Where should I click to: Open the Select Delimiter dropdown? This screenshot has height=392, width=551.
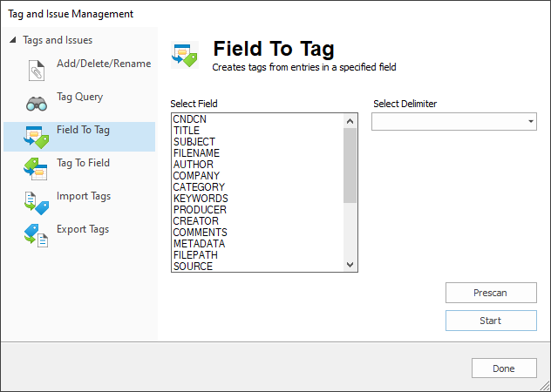pos(454,122)
